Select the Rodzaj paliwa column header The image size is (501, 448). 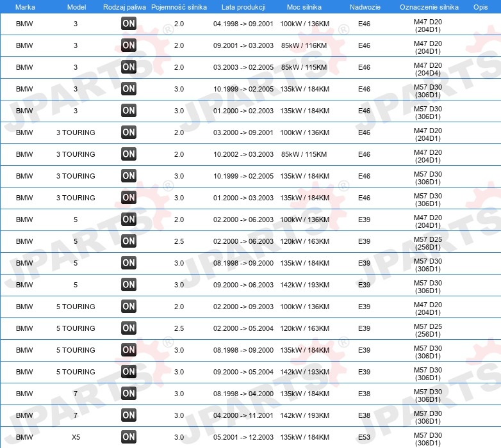point(124,7)
